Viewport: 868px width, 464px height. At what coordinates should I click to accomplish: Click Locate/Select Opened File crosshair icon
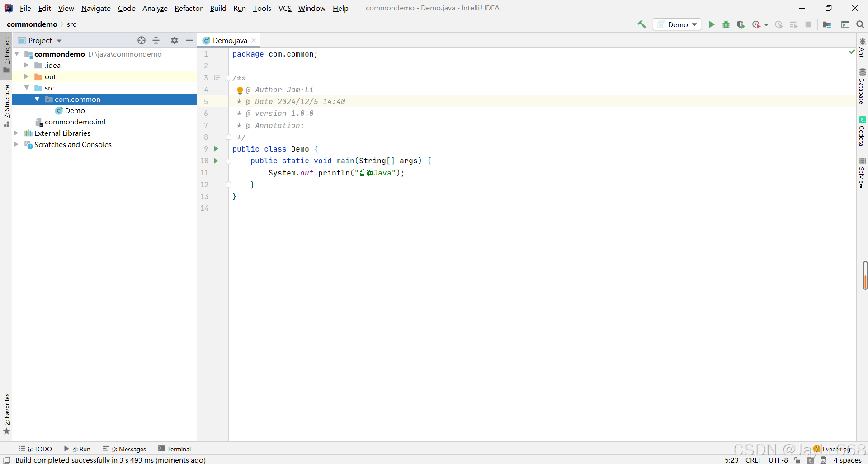[142, 40]
